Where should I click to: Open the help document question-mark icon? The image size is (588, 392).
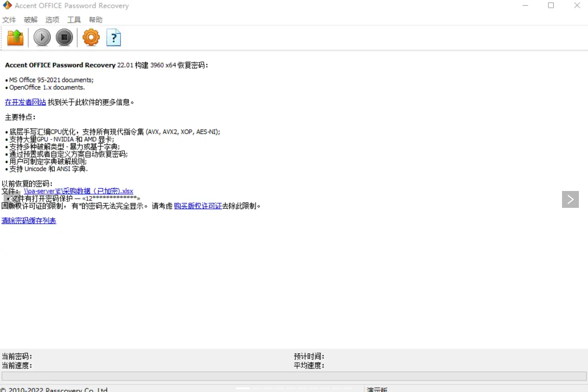click(113, 37)
